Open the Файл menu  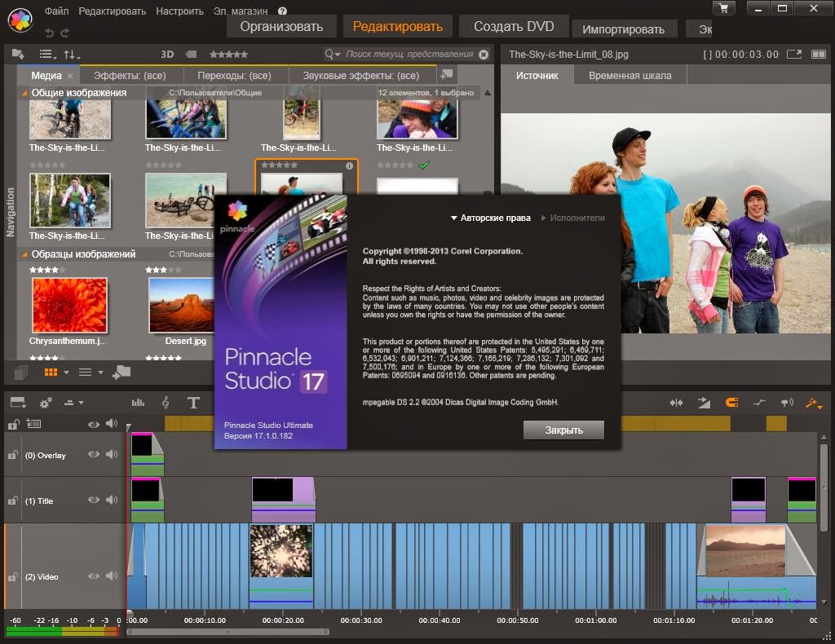[x=56, y=11]
